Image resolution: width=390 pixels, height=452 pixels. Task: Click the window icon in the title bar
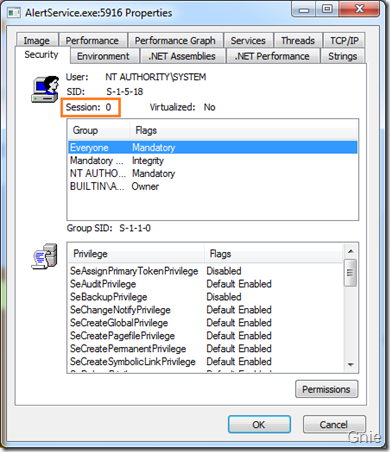tap(14, 13)
